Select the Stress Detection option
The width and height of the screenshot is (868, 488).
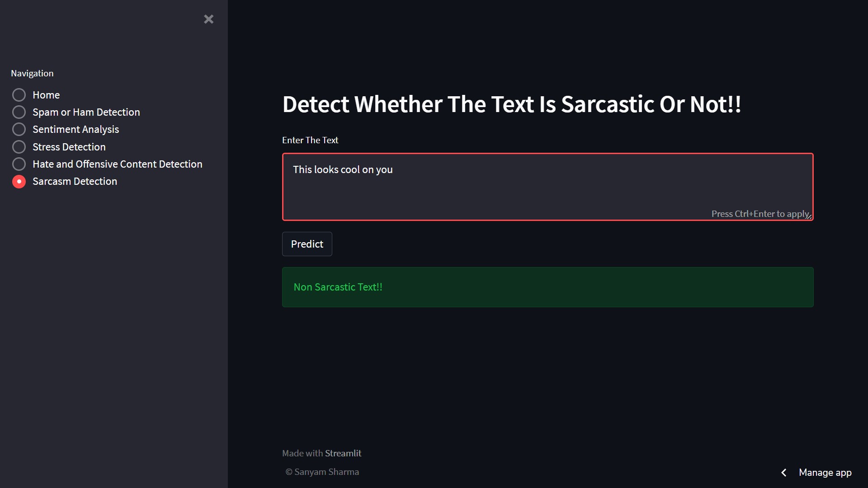tap(19, 146)
